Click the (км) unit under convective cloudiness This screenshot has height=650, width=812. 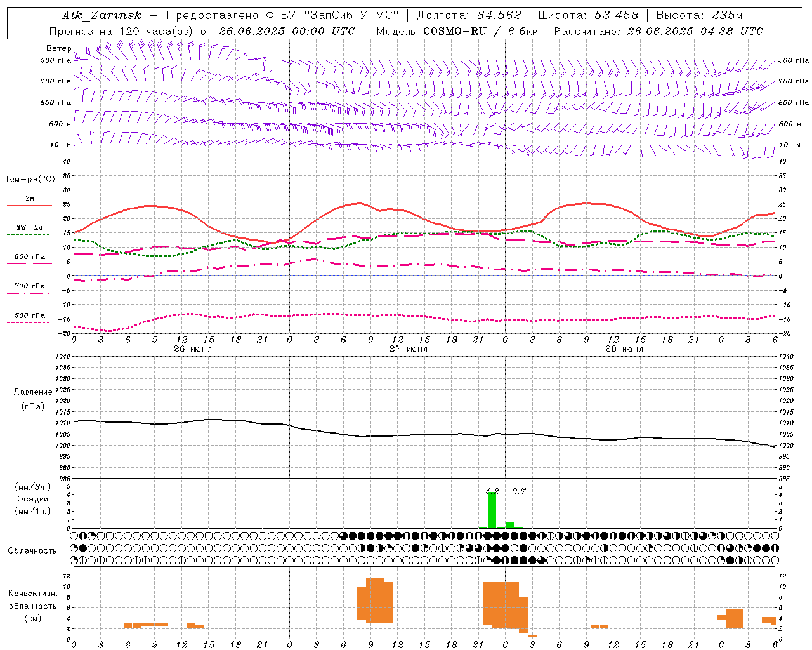tap(33, 618)
